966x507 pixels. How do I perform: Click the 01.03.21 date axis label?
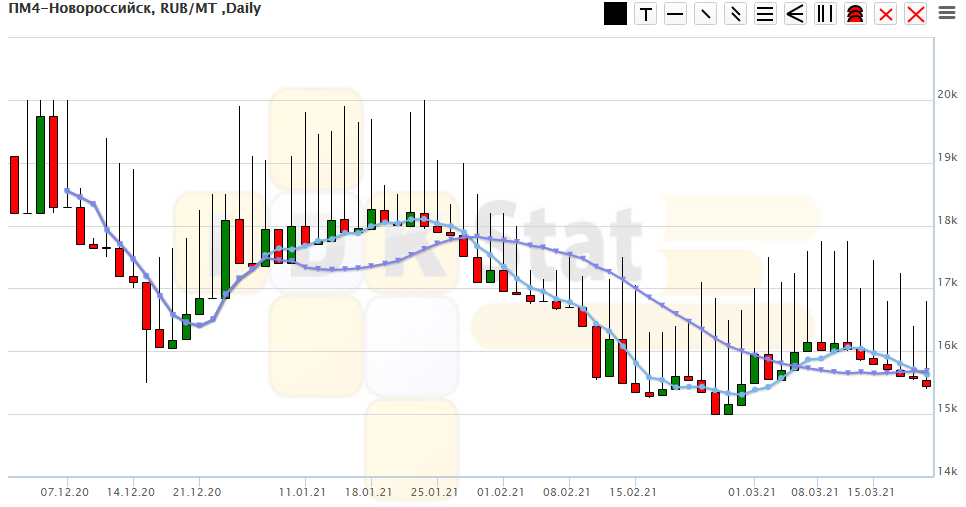click(x=752, y=492)
